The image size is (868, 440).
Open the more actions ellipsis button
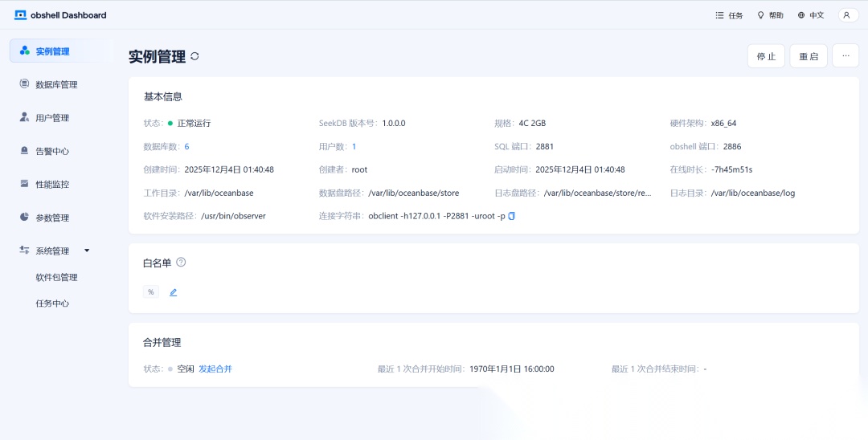click(845, 56)
